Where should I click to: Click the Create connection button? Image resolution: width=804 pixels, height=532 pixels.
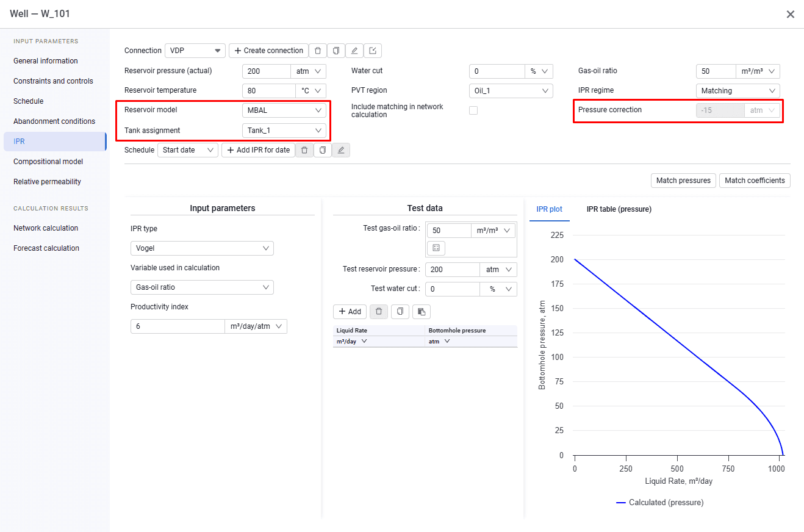(x=268, y=51)
